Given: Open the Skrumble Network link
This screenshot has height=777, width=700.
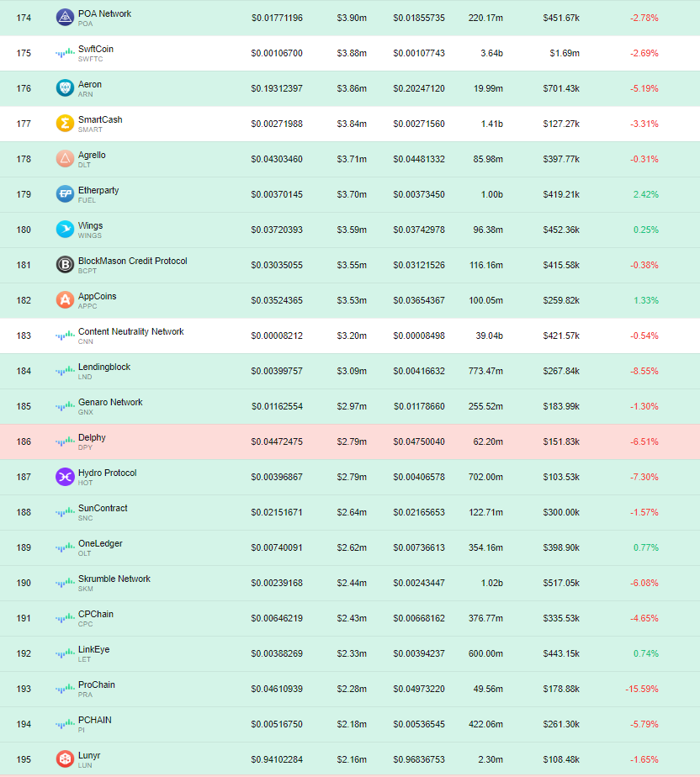Looking at the screenshot, I should (x=114, y=579).
